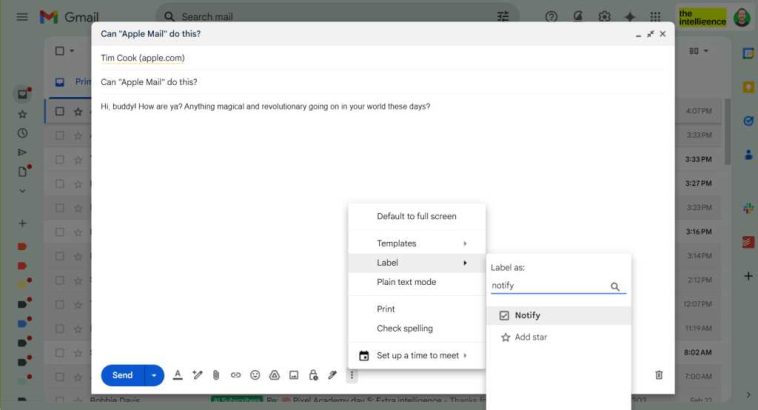Open Gmail support help icon

[x=551, y=17]
